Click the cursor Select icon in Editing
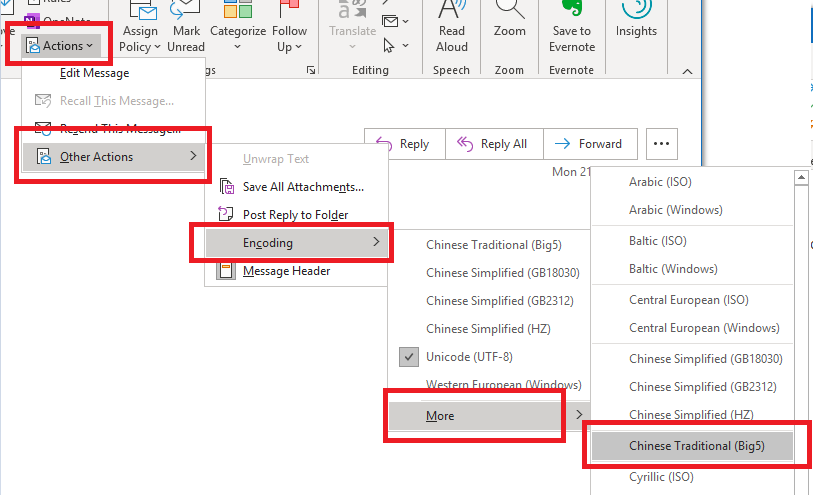Image resolution: width=813 pixels, height=495 pixels. (389, 46)
